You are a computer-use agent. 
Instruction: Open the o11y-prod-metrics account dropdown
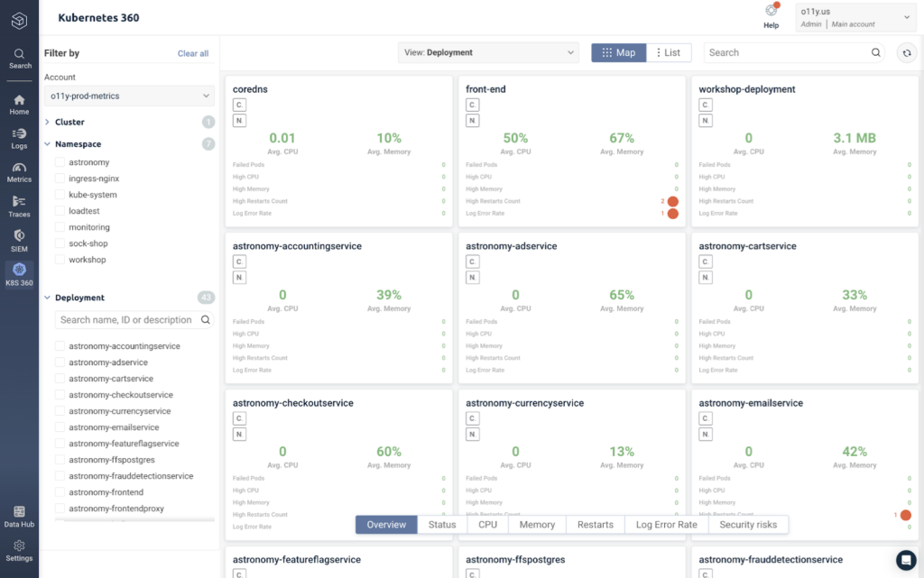(129, 96)
